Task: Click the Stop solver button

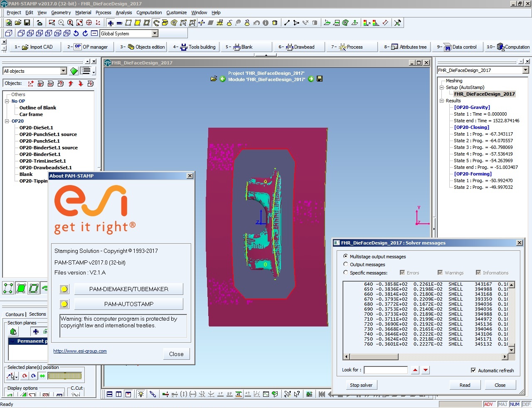Action: click(361, 385)
